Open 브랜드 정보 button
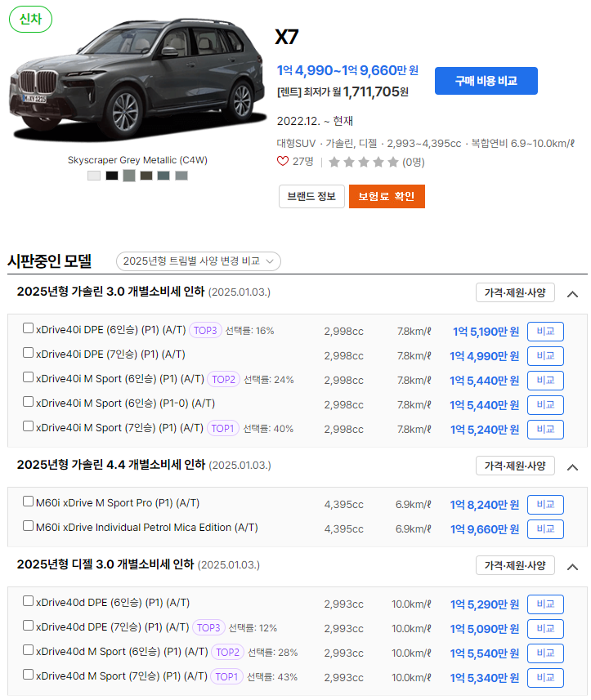 pos(311,196)
